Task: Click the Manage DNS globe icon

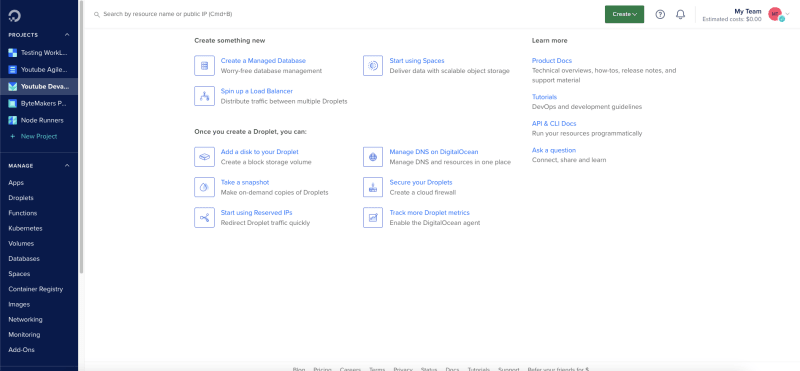Action: (x=373, y=157)
